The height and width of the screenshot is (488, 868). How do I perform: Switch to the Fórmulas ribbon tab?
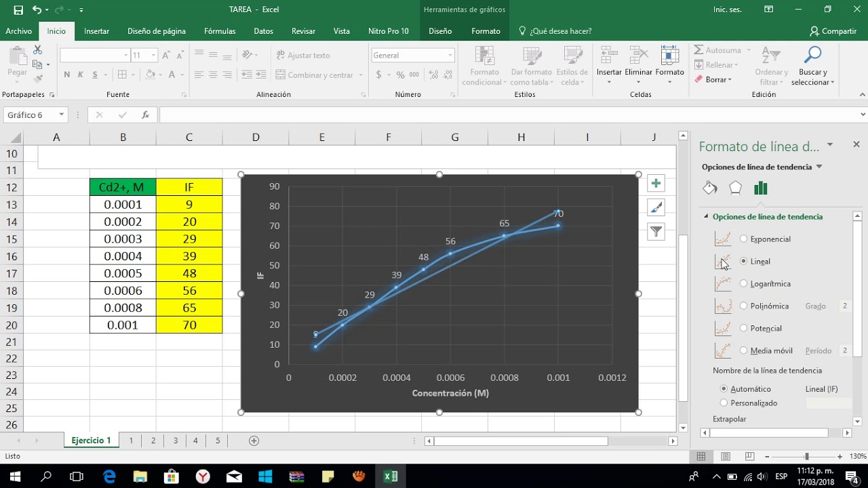point(220,31)
